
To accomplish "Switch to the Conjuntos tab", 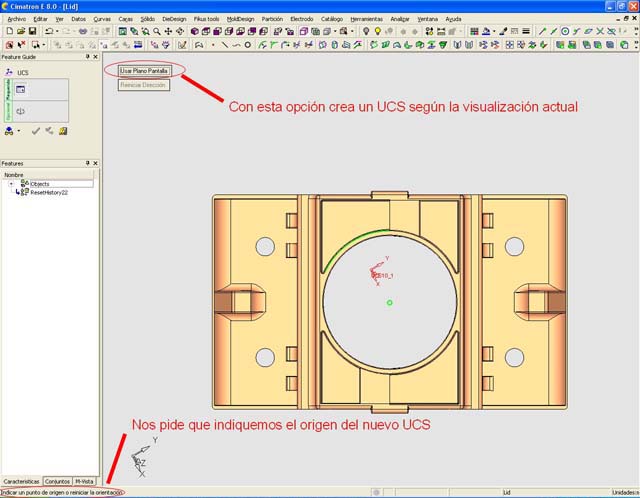I will click(x=57, y=481).
